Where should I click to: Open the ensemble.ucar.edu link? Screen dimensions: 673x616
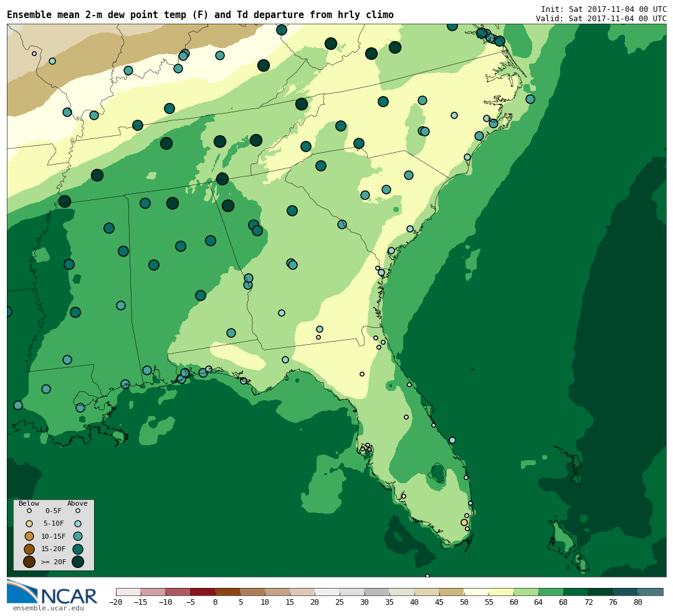[x=49, y=609]
